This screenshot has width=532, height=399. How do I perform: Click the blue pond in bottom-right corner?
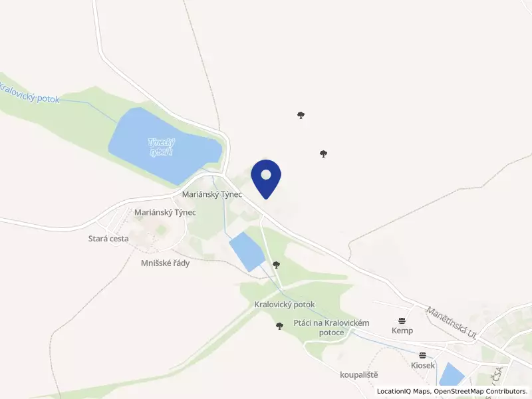pyautogui.click(x=452, y=374)
